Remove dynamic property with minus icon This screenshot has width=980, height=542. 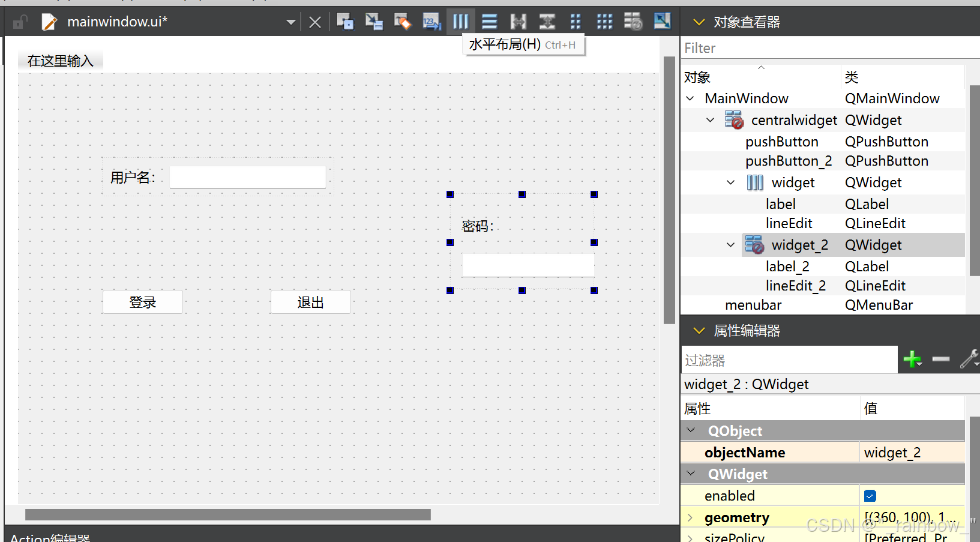click(x=940, y=360)
